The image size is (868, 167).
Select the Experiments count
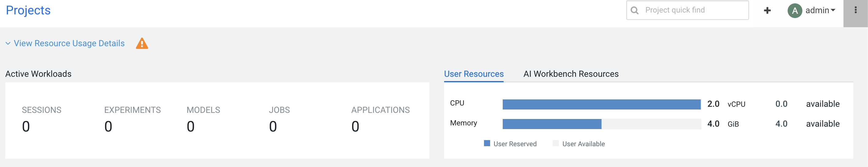pos(108,127)
